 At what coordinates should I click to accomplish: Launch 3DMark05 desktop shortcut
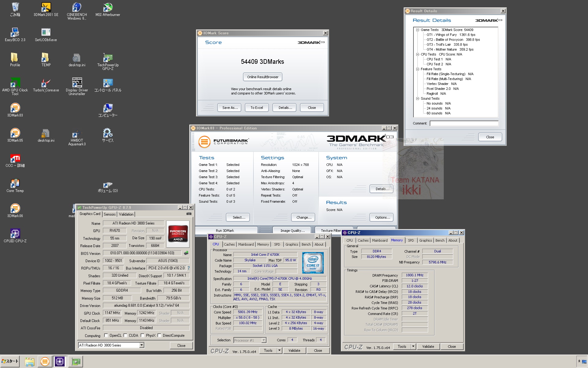[x=15, y=135]
